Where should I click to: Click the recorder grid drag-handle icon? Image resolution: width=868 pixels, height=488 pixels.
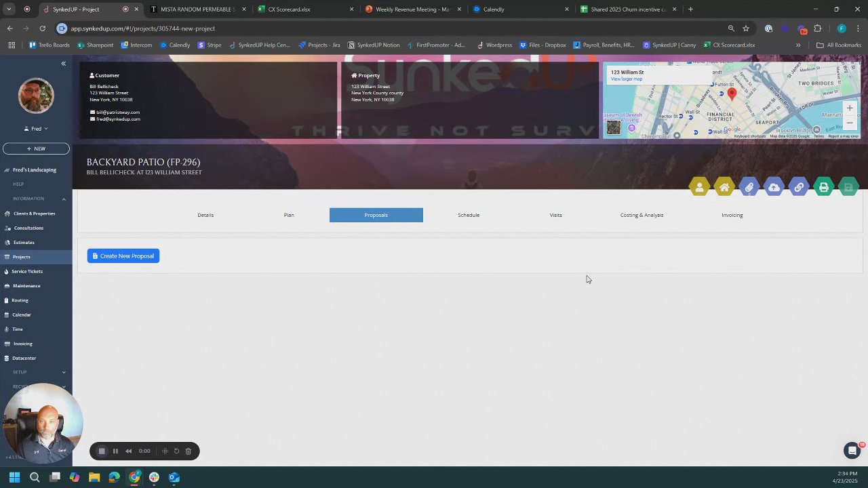pos(165,451)
